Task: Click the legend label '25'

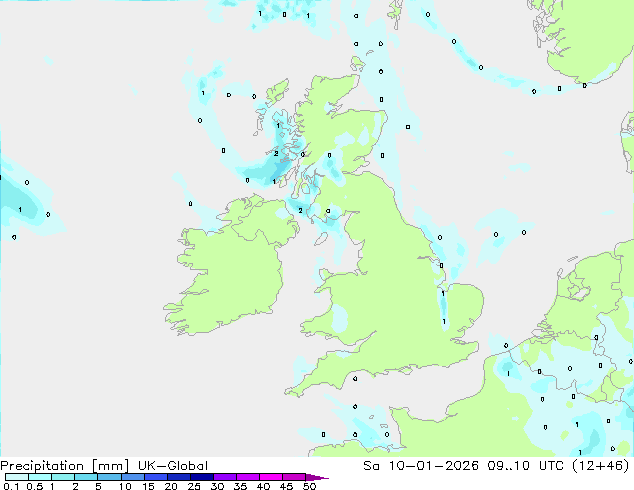Action: pyautogui.click(x=194, y=486)
